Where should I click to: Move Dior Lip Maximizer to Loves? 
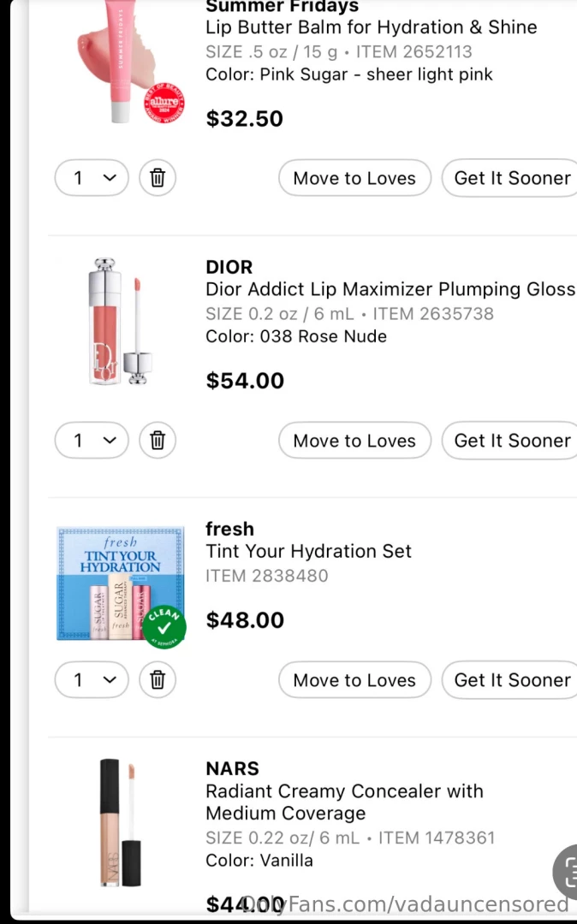(x=354, y=441)
